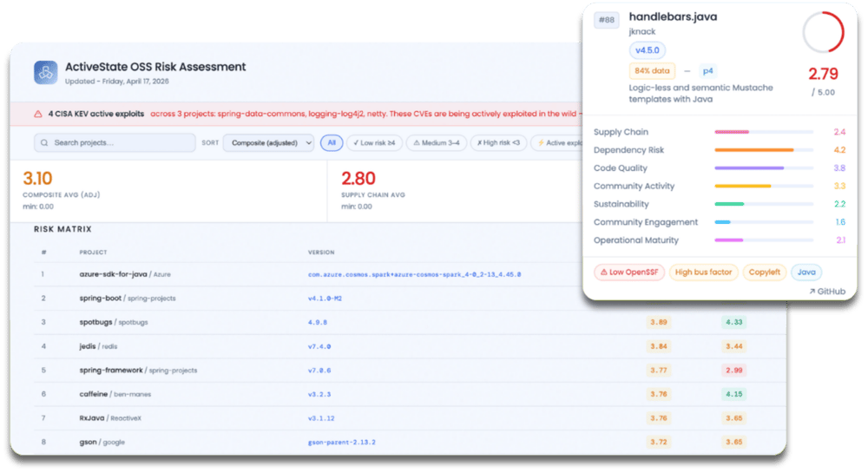Click the Copyleft tag

click(764, 273)
